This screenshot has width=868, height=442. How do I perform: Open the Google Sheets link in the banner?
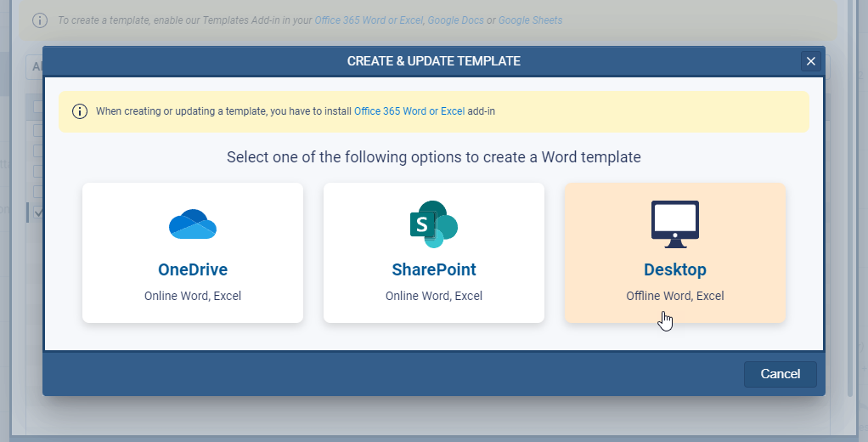(x=530, y=20)
